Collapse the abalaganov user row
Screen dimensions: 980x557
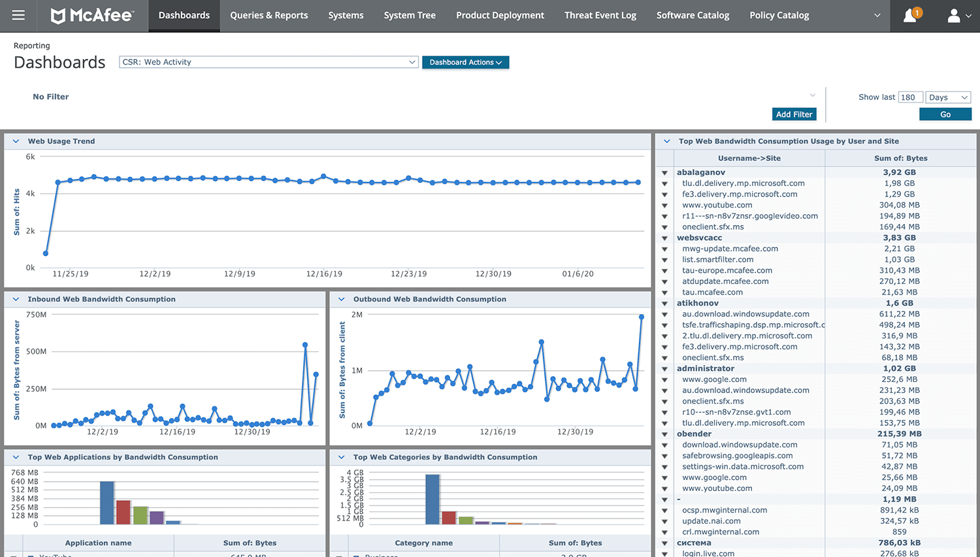664,173
